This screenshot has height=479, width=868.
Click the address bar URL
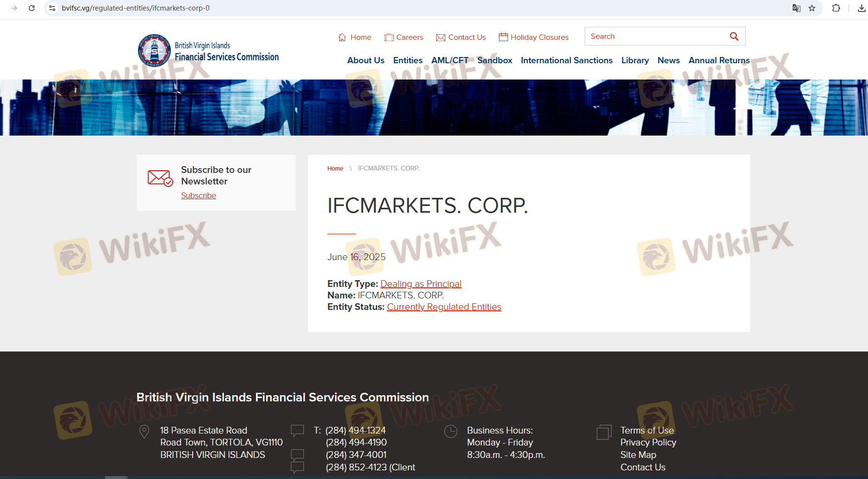click(136, 8)
